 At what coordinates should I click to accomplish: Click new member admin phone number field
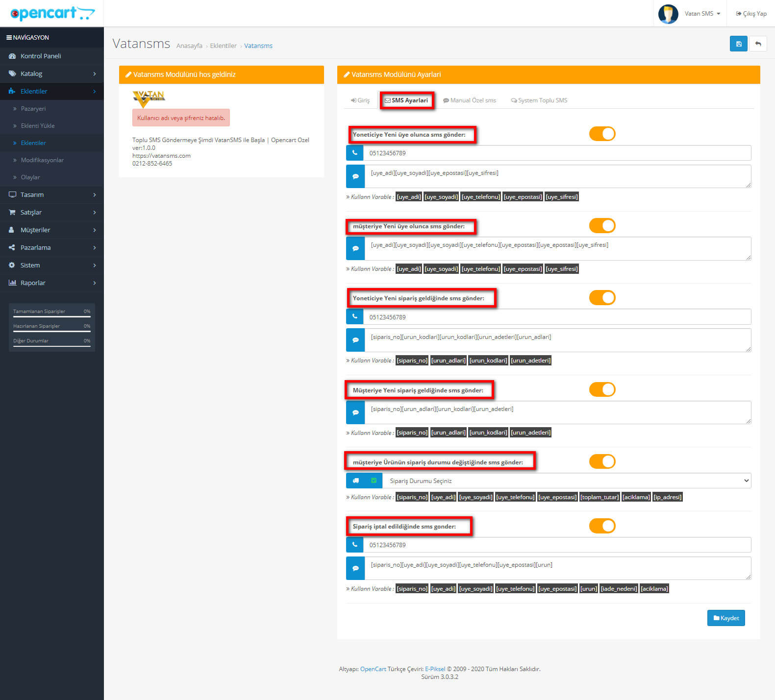[557, 153]
